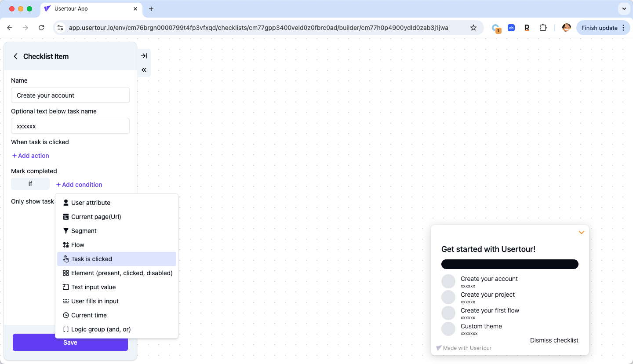
Task: Select User fills in input condition
Action: 116,301
